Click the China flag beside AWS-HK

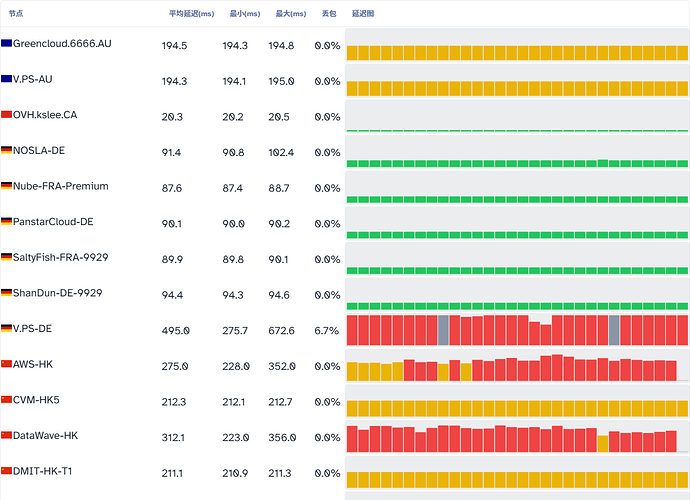6,364
